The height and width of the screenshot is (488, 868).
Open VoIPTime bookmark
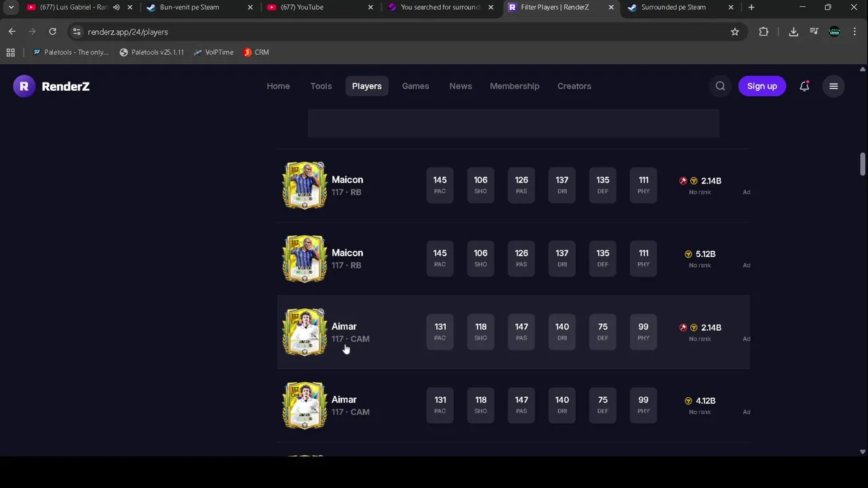(x=213, y=52)
